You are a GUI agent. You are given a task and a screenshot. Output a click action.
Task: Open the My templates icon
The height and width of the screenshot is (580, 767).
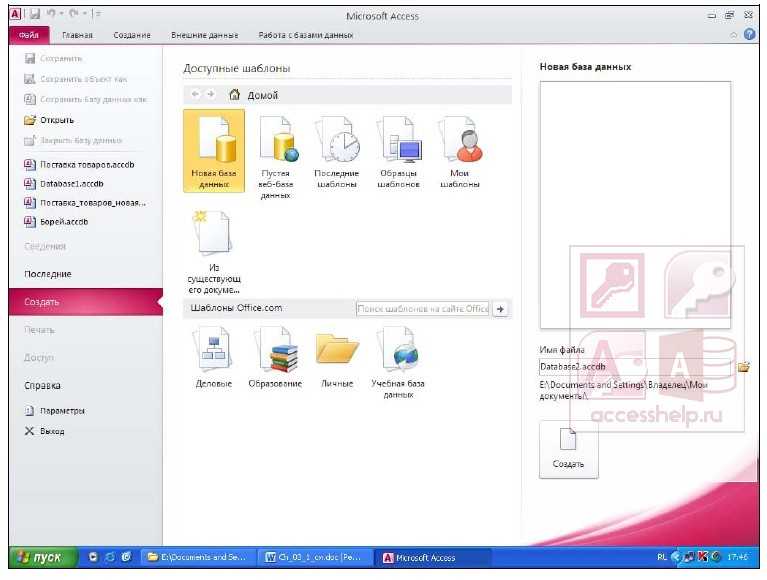pos(460,152)
